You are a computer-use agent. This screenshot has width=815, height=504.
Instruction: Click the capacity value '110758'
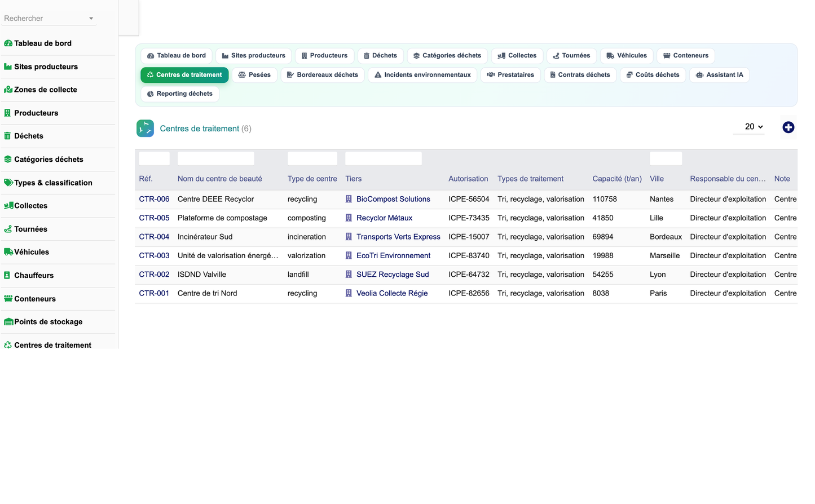coord(605,199)
